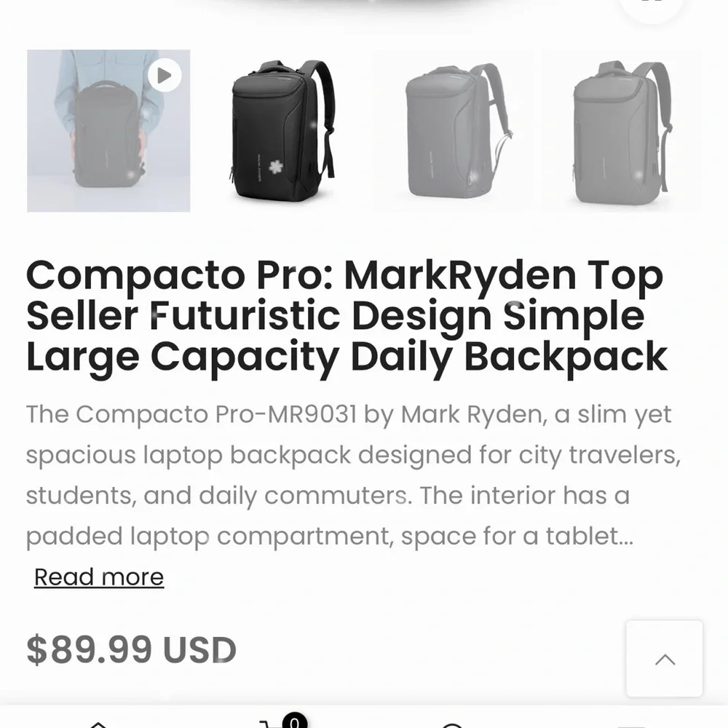Click the cart badge showing 0 items
The width and height of the screenshot is (728, 728).
tap(293, 720)
